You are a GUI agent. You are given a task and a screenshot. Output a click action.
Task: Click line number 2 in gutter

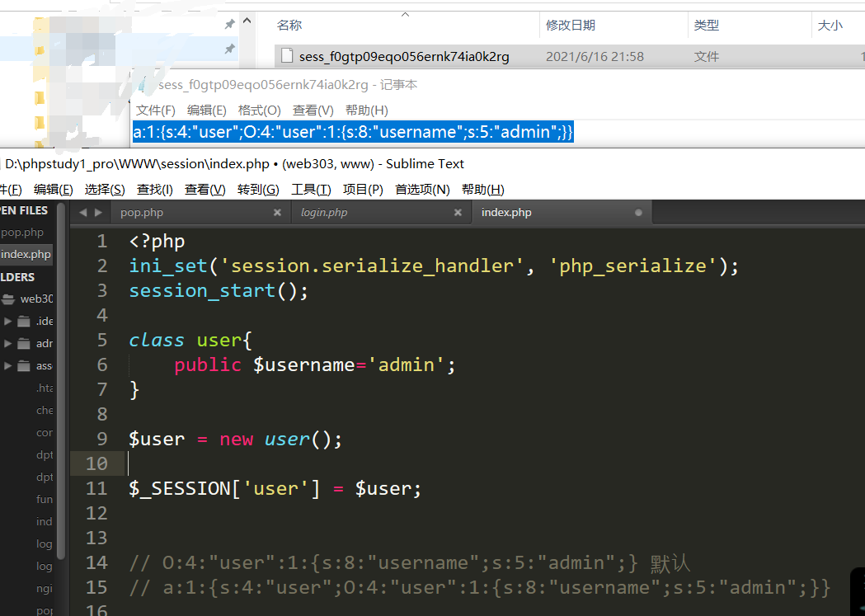coord(102,266)
